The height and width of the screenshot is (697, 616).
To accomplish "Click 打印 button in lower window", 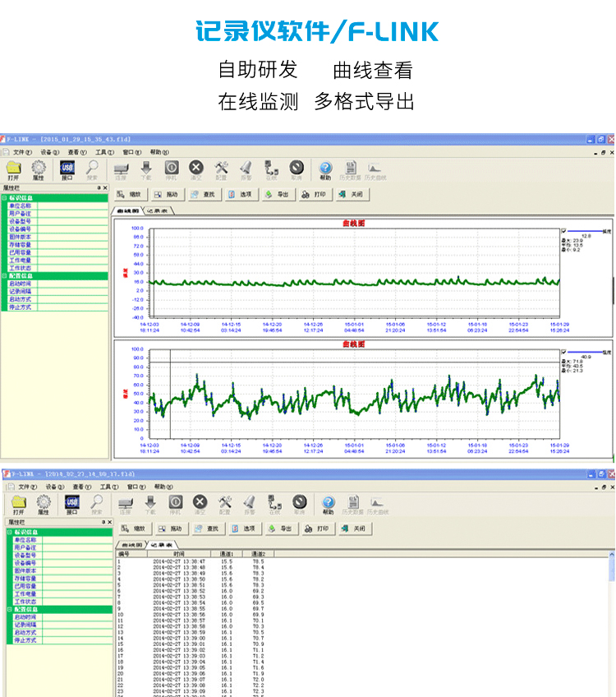I will pyautogui.click(x=318, y=529).
